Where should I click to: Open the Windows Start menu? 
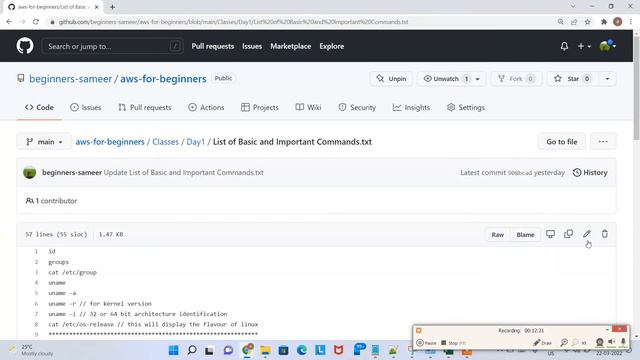coord(173,350)
